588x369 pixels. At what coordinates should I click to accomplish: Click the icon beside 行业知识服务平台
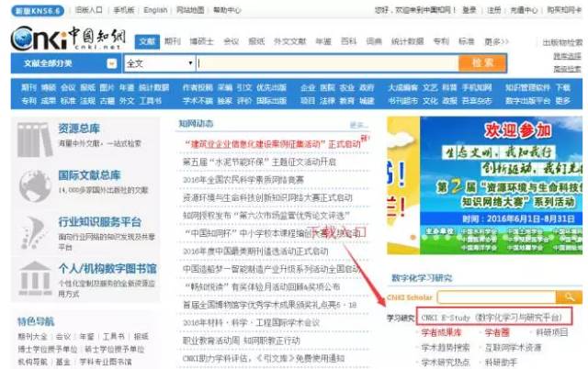tap(33, 232)
